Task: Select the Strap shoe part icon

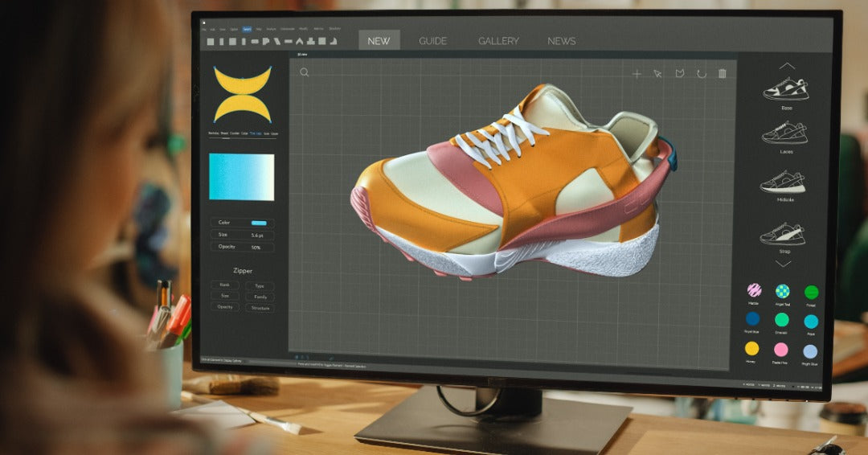Action: click(x=784, y=234)
